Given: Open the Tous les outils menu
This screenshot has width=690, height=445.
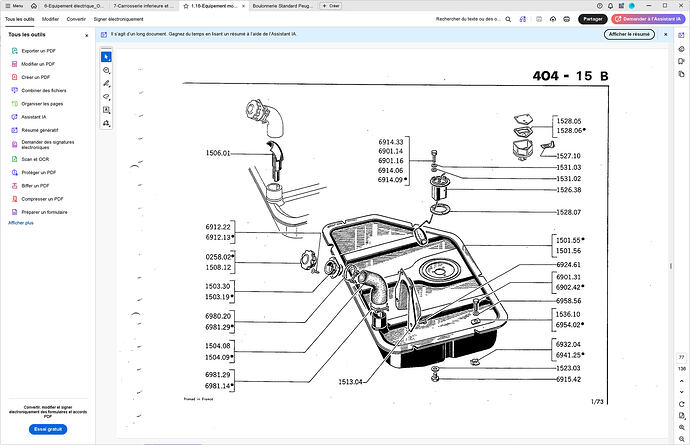Looking at the screenshot, I should [19, 19].
